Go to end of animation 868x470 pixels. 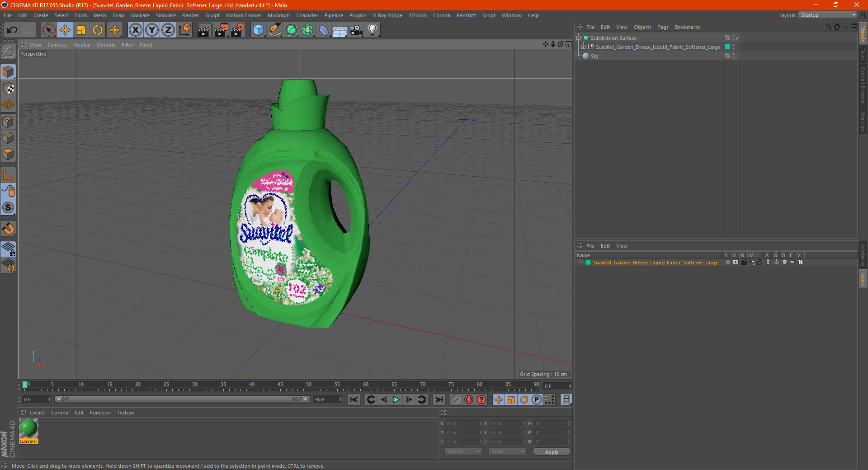tap(439, 399)
